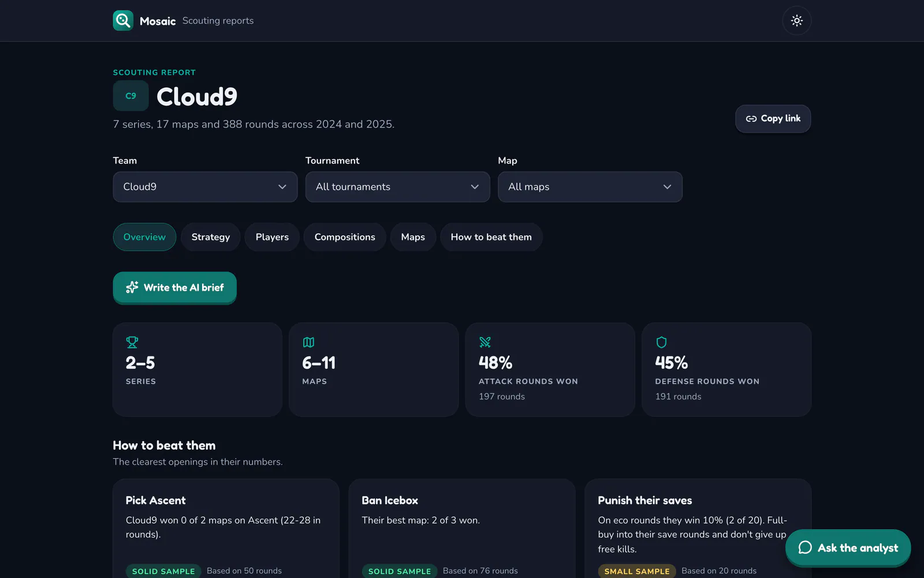Viewport: 924px width, 578px height.
Task: Open the Compositions tab
Action: [345, 237]
